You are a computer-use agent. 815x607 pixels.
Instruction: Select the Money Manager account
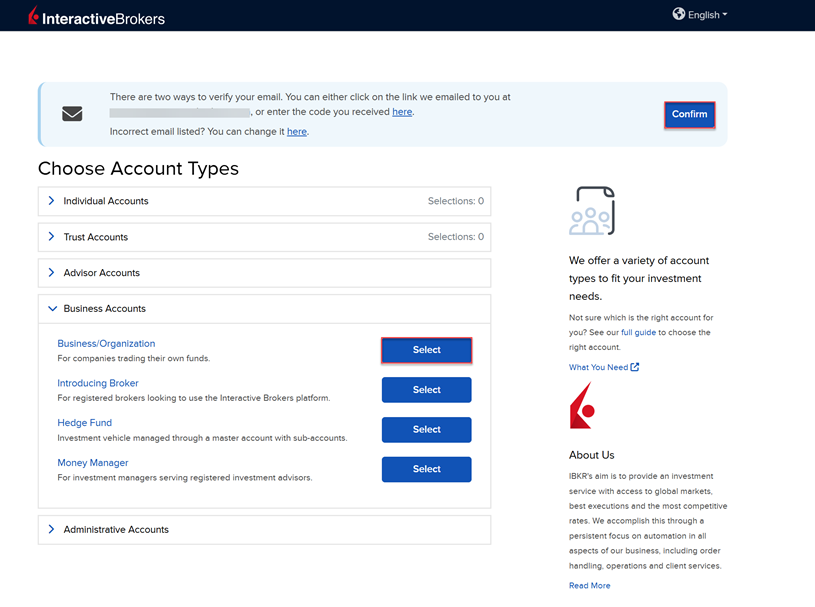point(426,469)
